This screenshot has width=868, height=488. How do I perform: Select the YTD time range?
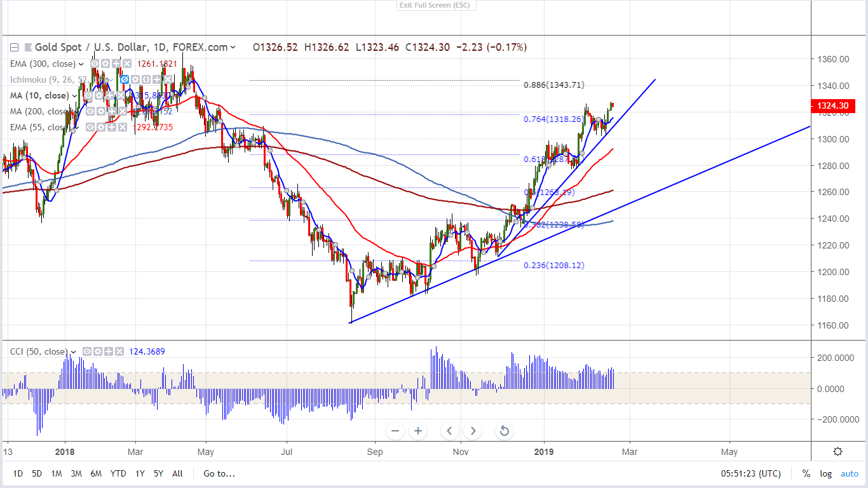118,473
